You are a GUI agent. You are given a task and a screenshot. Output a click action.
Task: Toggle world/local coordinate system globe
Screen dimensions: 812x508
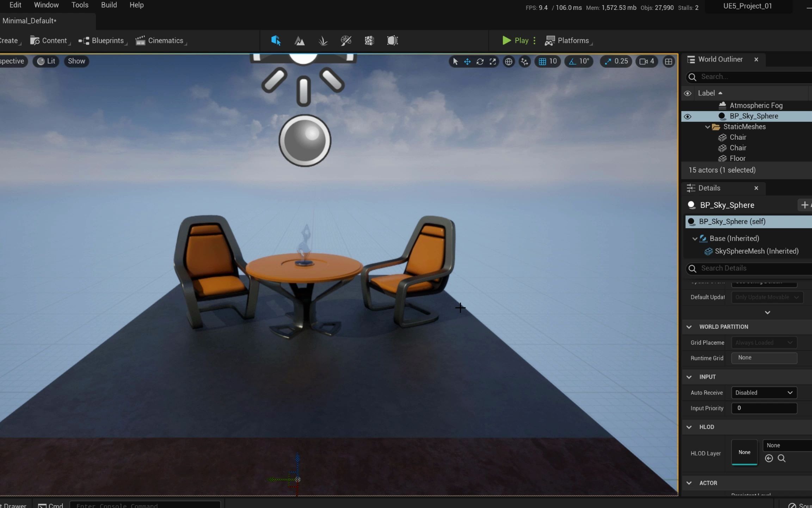point(509,61)
